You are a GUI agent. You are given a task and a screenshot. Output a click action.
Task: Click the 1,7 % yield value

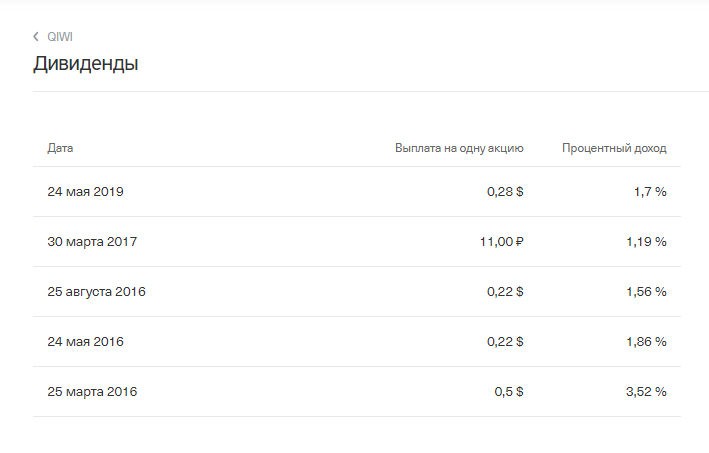point(650,192)
